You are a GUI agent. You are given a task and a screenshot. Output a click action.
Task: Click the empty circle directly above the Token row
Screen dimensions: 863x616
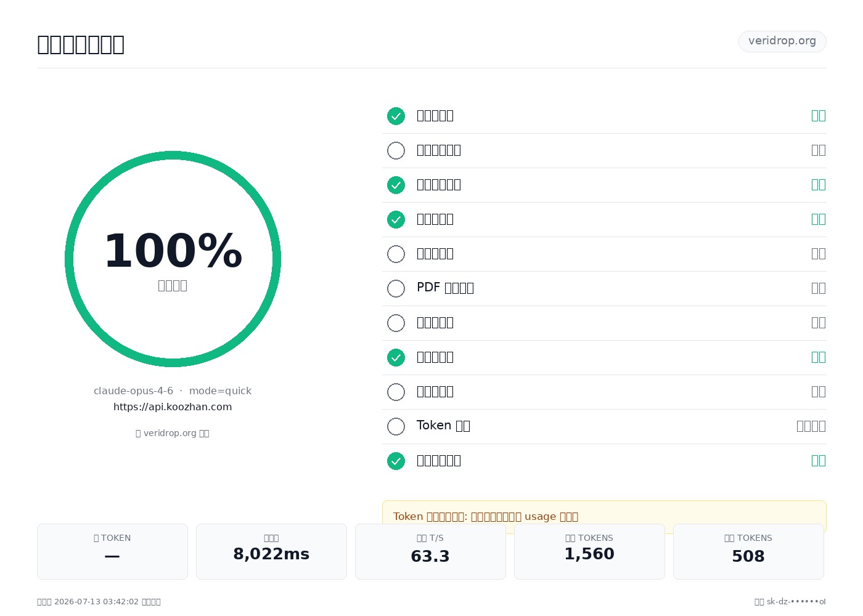pos(396,392)
